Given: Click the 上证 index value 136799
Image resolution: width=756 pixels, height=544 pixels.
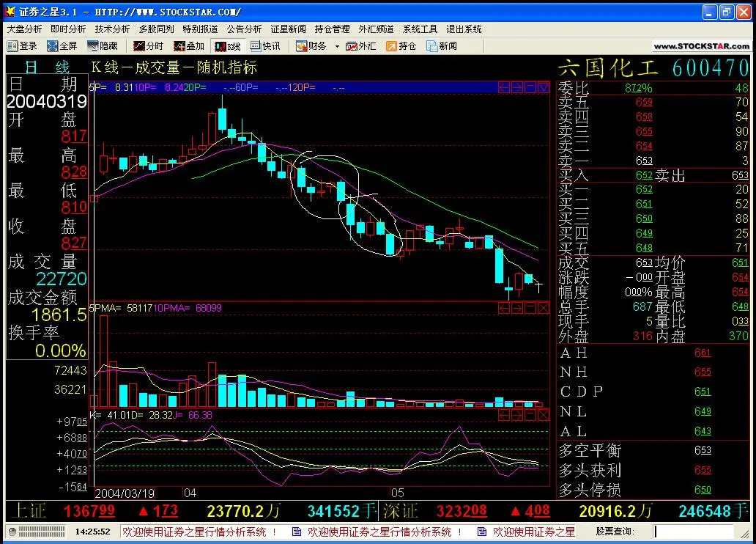Looking at the screenshot, I should pos(89,511).
